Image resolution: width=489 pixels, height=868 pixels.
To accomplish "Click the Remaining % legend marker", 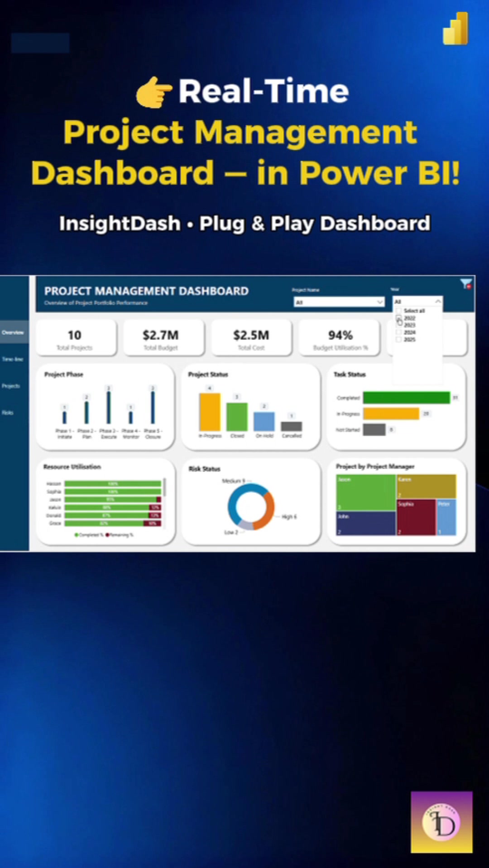I will (107, 535).
